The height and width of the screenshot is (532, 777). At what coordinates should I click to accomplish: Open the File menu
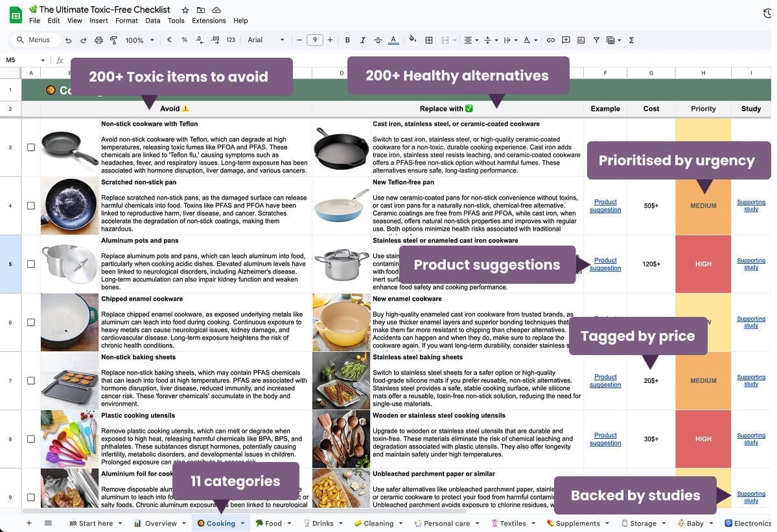click(35, 21)
